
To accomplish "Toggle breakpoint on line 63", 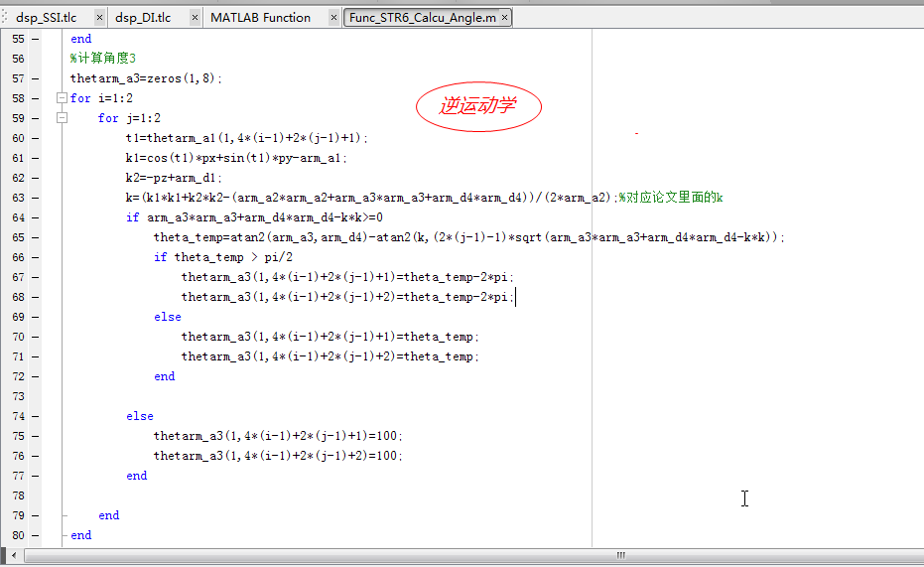I will tap(36, 198).
